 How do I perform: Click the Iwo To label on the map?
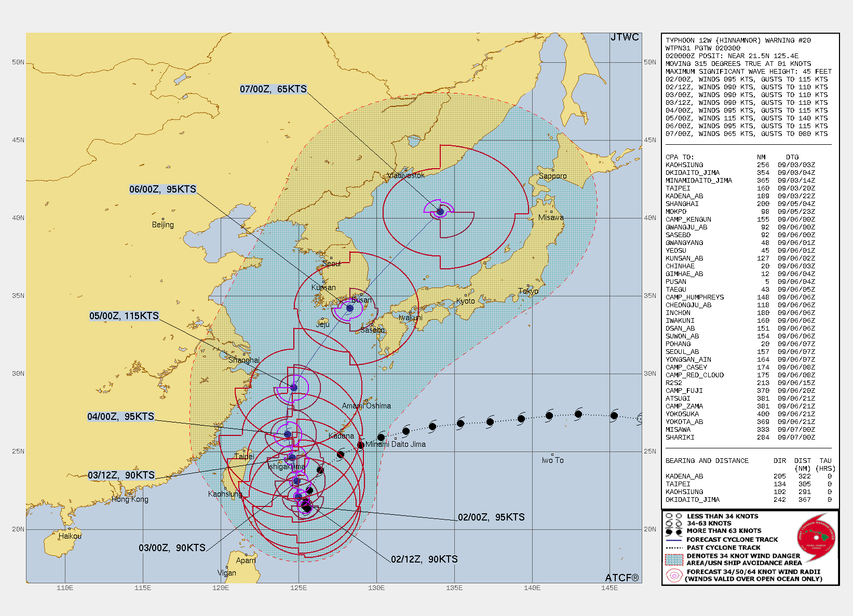pos(552,460)
